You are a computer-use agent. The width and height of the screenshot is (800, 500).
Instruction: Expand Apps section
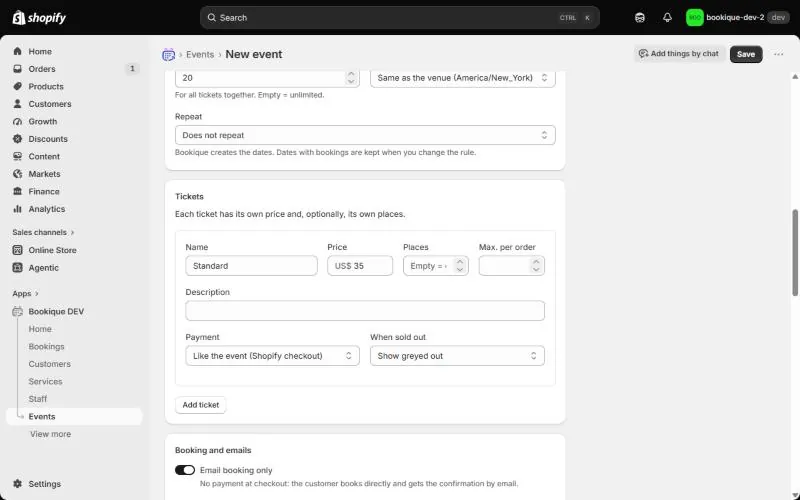(x=26, y=294)
